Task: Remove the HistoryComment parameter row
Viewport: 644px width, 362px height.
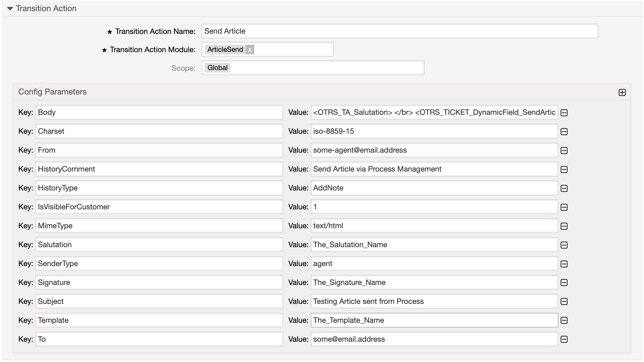Action: coord(564,169)
